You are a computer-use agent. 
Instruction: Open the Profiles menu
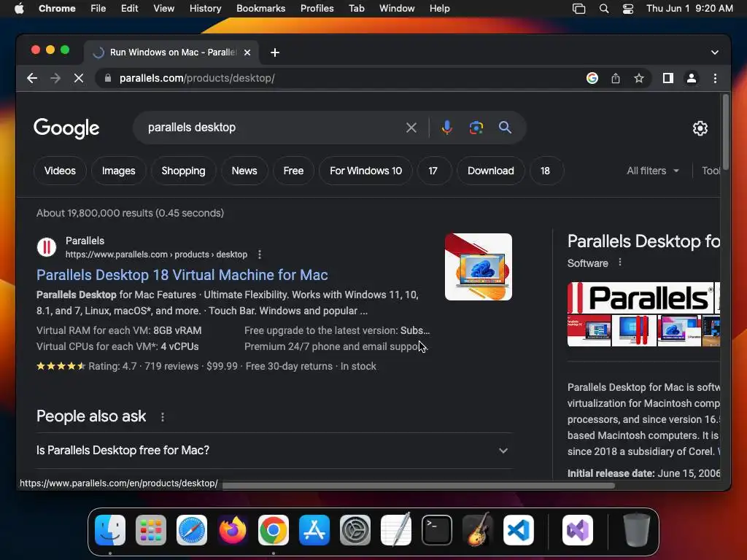[317, 9]
